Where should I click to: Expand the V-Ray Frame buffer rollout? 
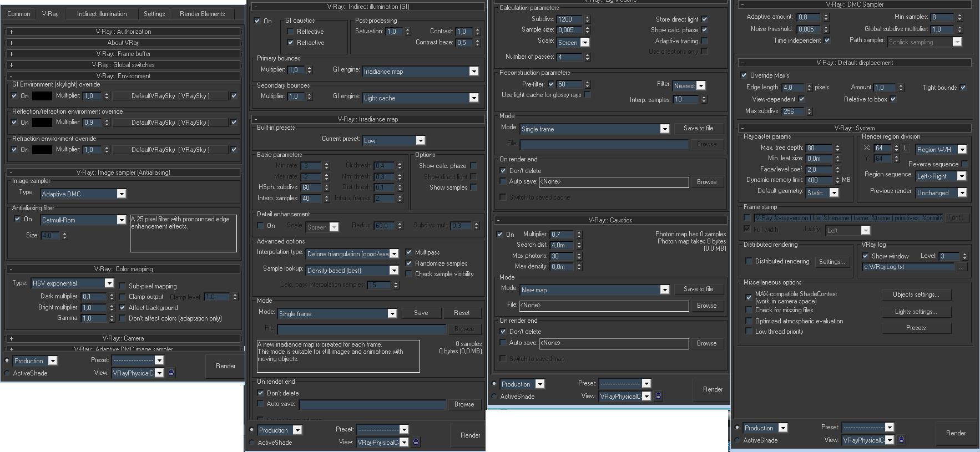123,54
